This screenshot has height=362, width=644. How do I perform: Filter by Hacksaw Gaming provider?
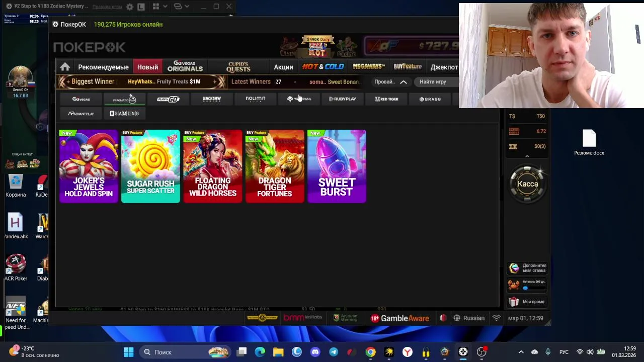coord(212,99)
